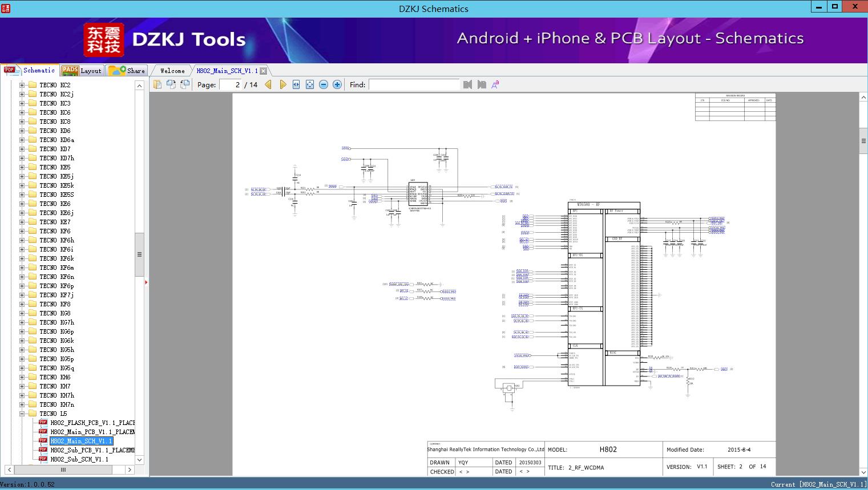This screenshot has width=868, height=490.
Task: Switch to the Layout tab
Action: pyautogui.click(x=82, y=71)
